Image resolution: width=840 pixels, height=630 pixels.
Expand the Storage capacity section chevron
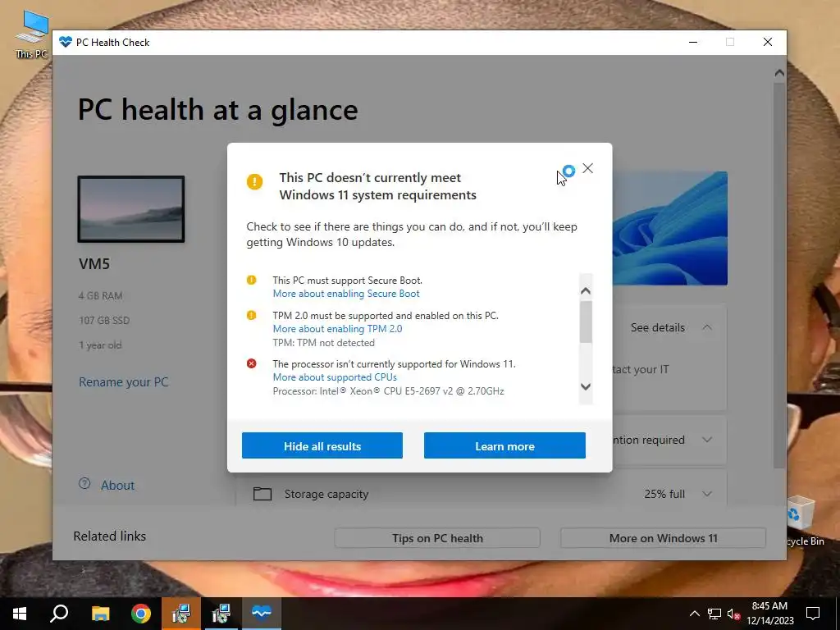coord(707,494)
